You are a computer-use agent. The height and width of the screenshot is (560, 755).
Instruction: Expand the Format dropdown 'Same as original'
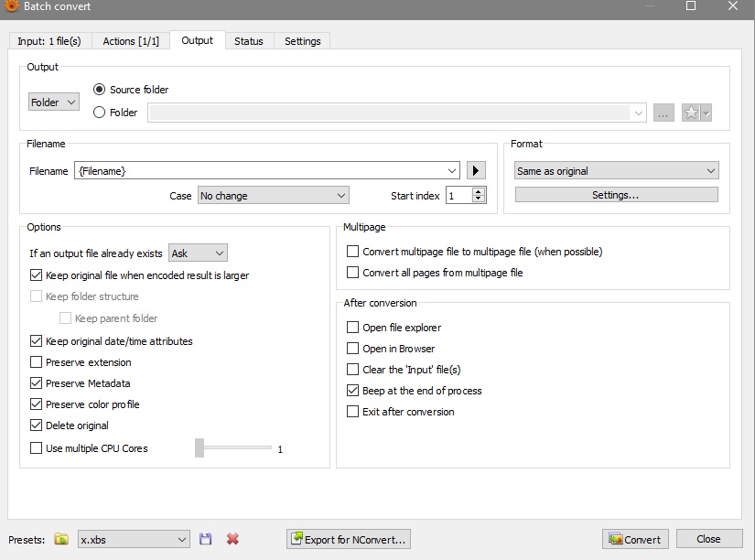[x=617, y=171]
